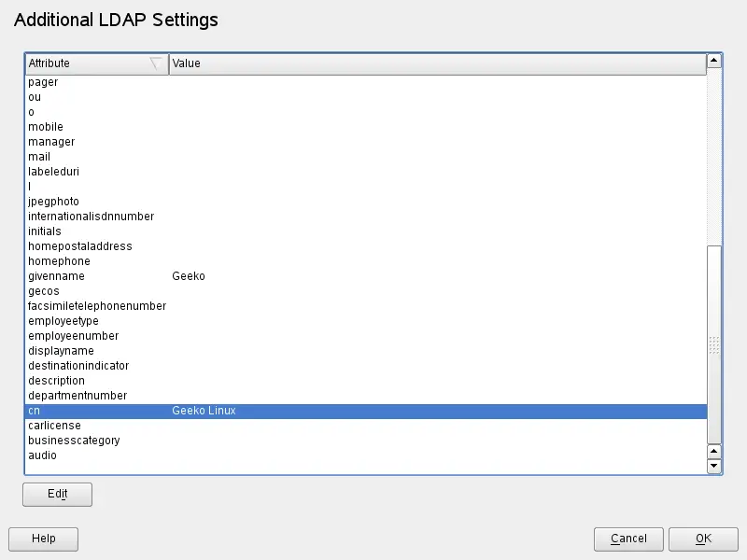Screen dimensions: 747x560
Task: Click the second-to-last scrollbar arrow button
Action: point(714,451)
